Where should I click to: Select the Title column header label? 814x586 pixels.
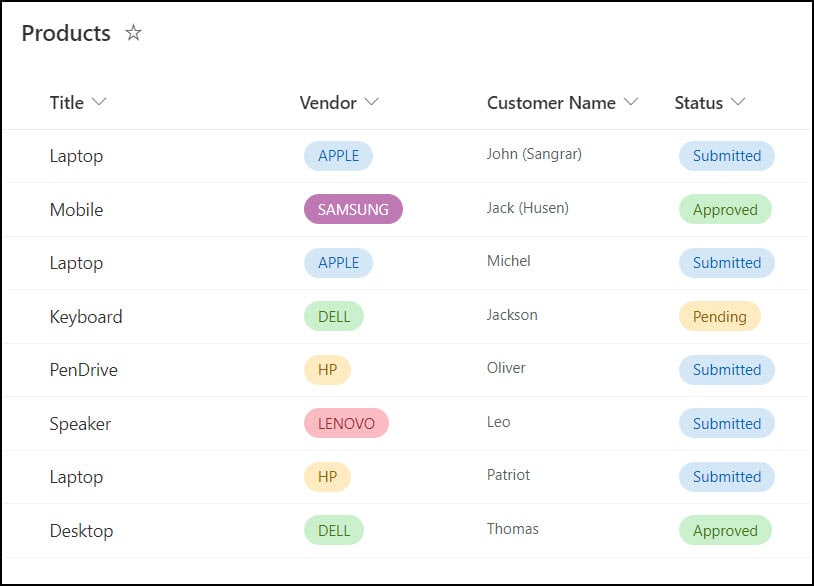pyautogui.click(x=66, y=102)
